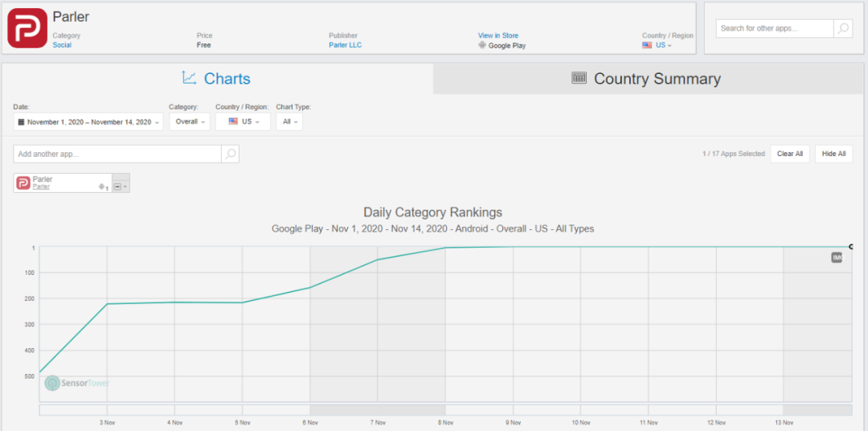
Task: Click the Parler app logo icon
Action: [27, 28]
